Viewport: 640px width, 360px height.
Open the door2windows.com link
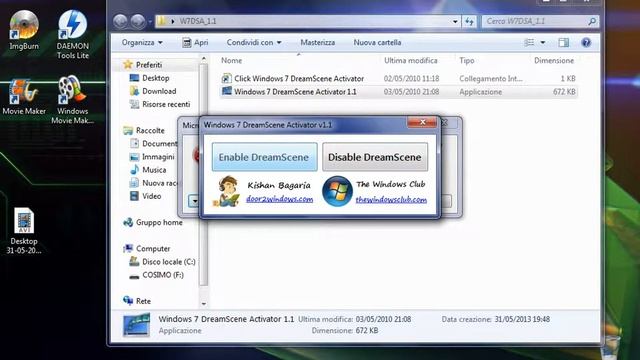coord(280,199)
